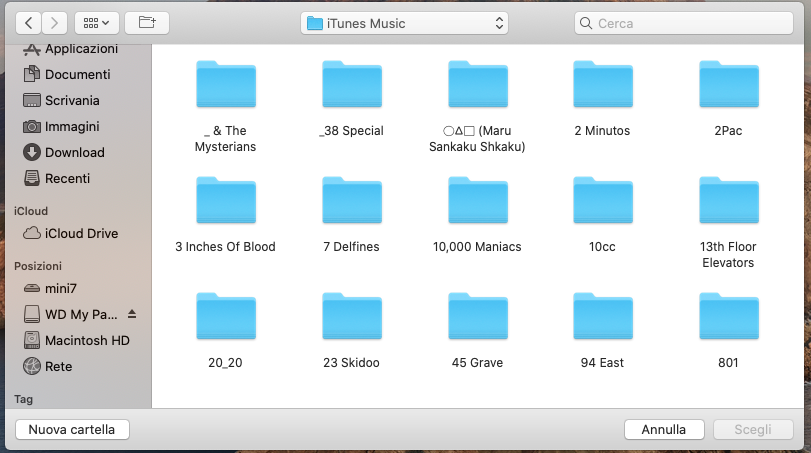
Task: Select the 20_20 folder icon
Action: (226, 316)
